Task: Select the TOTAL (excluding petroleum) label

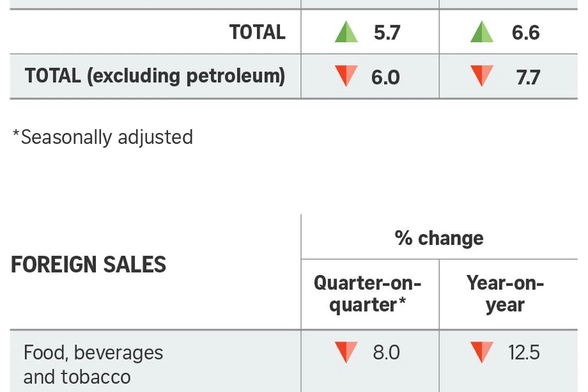Action: click(x=155, y=76)
